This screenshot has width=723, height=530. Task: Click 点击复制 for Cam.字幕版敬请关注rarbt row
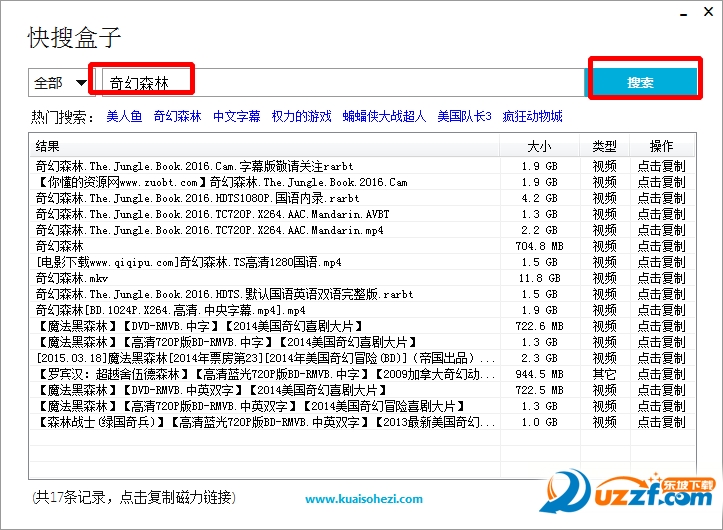point(662,166)
